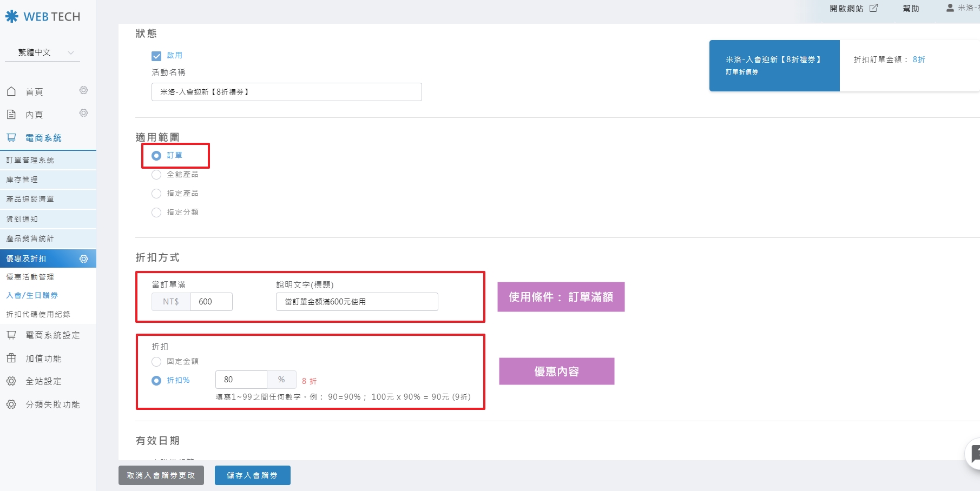Click the WEB TECH snowflake logo
Screen dimensions: 980x491
pyautogui.click(x=12, y=17)
